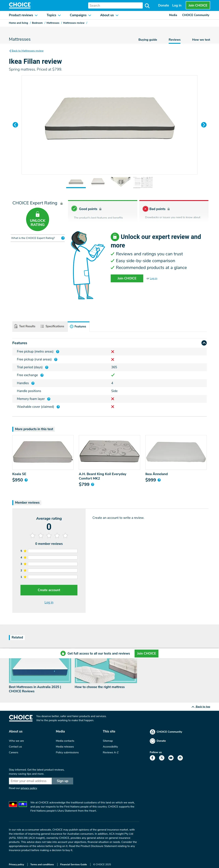Click lock icon beside Bad points
The height and width of the screenshot is (868, 219).
169,209
